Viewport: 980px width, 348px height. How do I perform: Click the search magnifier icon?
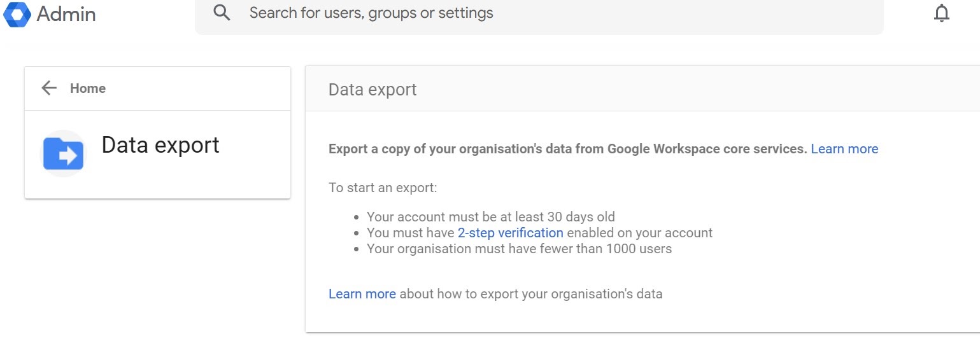click(x=222, y=13)
